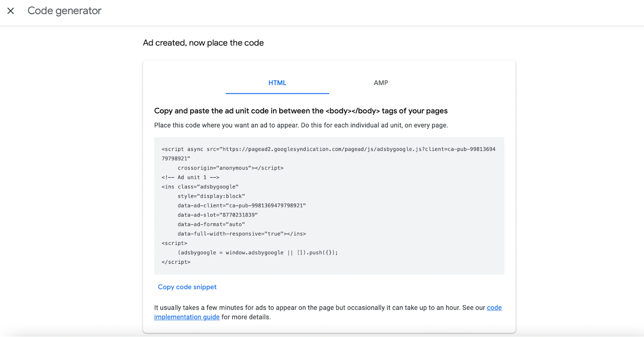Click the data-ad-client attribute line

point(242,205)
